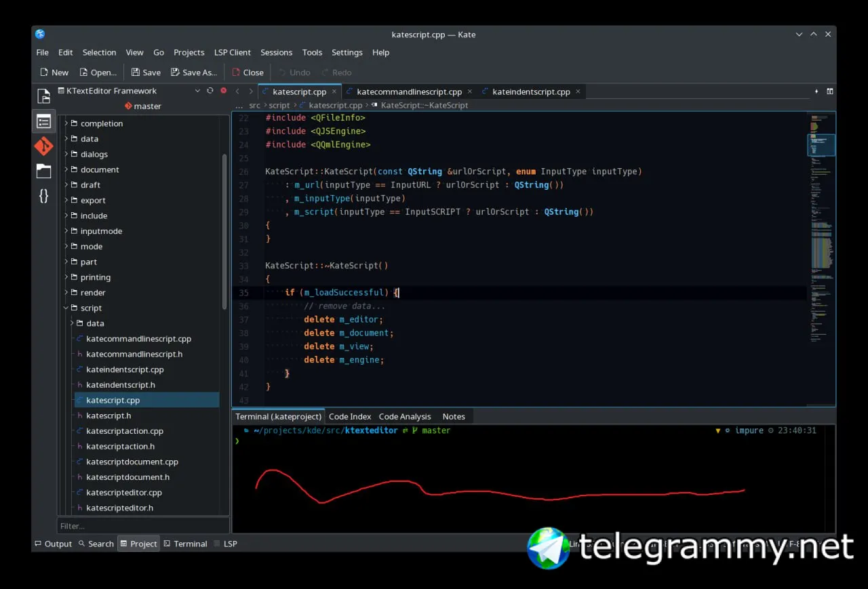This screenshot has width=868, height=589.
Task: Open the project selector dropdown
Action: point(197,91)
